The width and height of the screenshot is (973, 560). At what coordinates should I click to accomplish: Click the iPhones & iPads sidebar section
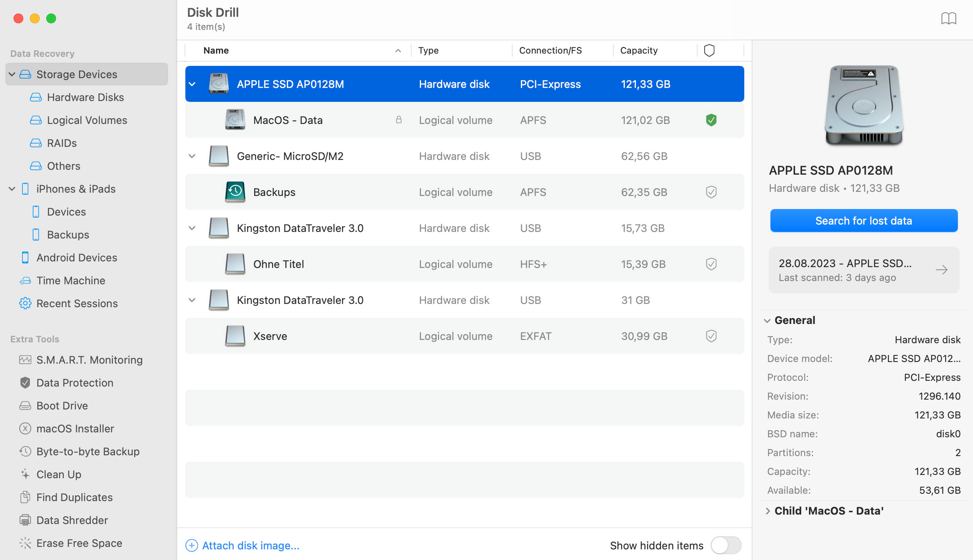tap(76, 189)
